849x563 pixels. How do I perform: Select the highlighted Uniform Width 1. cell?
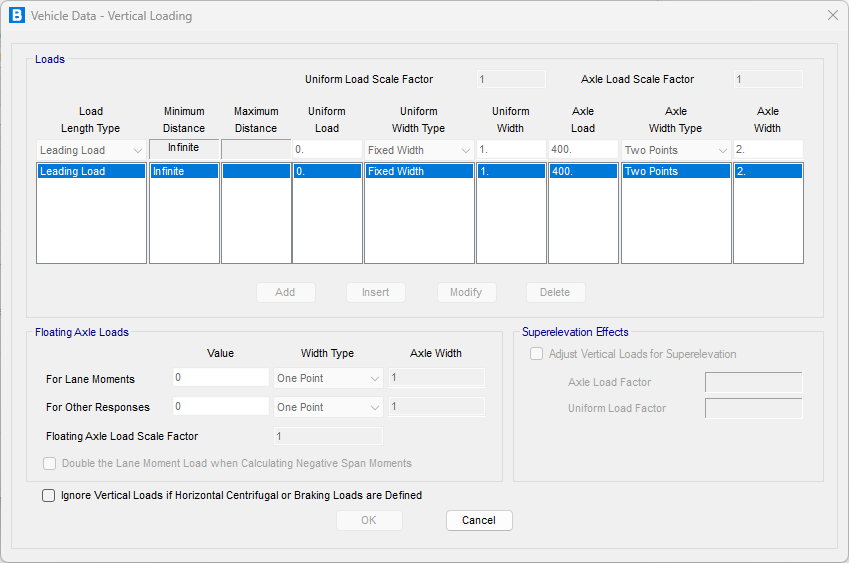click(511, 171)
